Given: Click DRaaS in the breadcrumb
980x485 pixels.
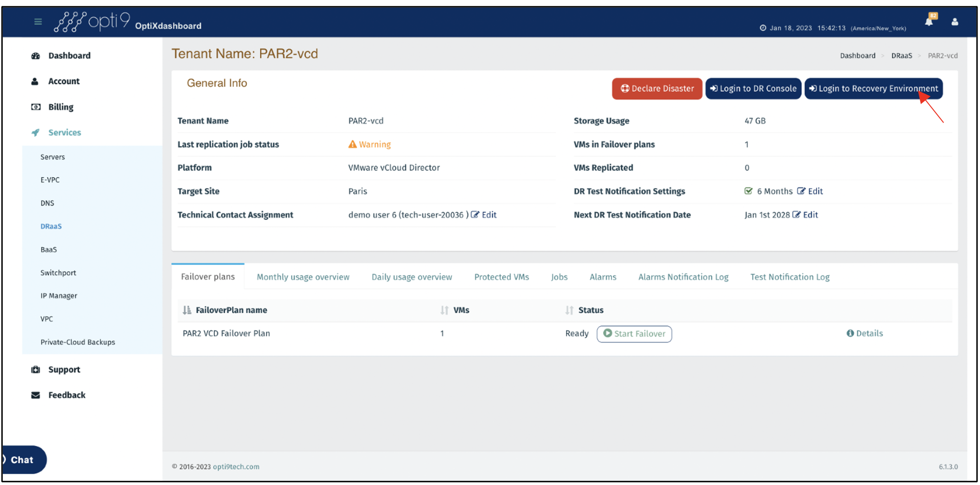Looking at the screenshot, I should coord(901,56).
